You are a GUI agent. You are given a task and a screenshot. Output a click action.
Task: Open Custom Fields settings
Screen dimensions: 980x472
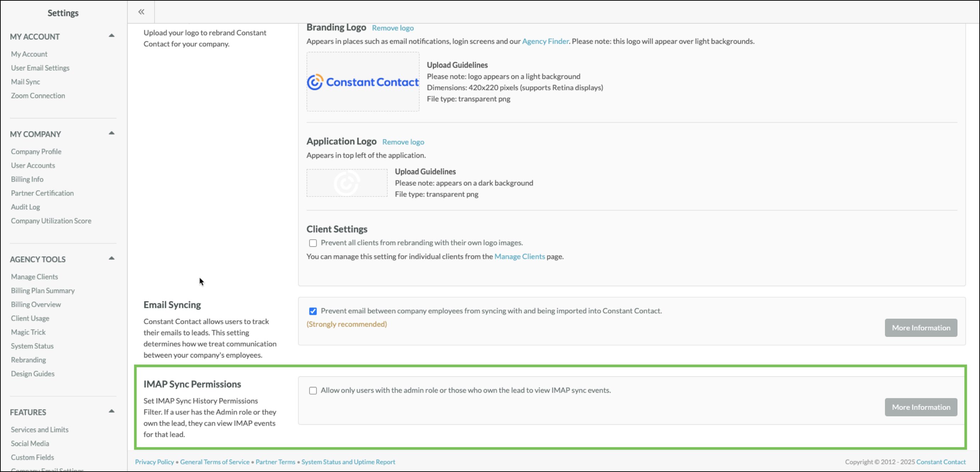tap(32, 457)
